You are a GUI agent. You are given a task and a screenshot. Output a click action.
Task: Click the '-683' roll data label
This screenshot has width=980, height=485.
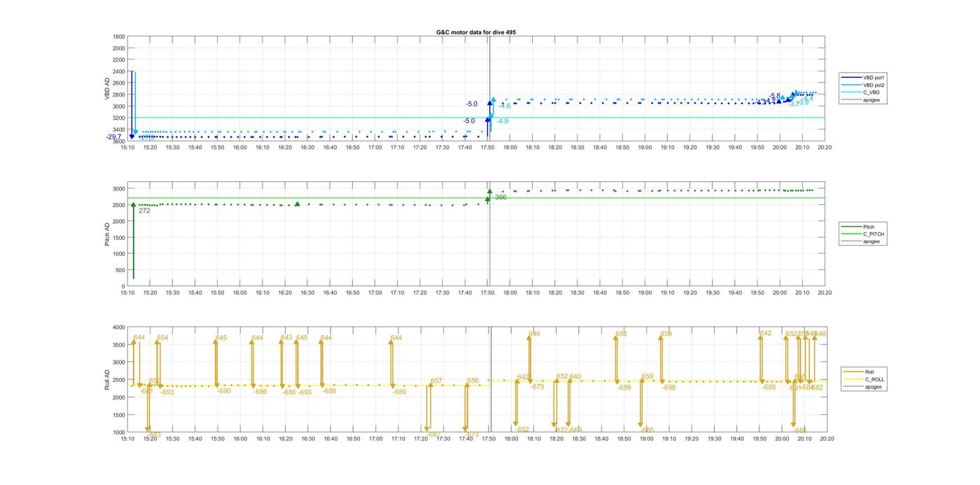[x=154, y=435]
